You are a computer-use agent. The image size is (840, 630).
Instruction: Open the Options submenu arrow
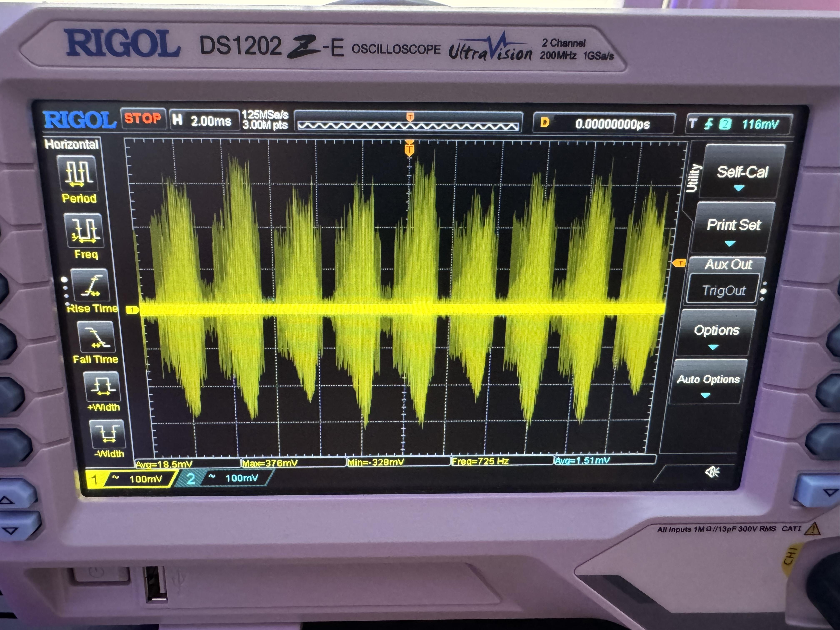[x=713, y=347]
